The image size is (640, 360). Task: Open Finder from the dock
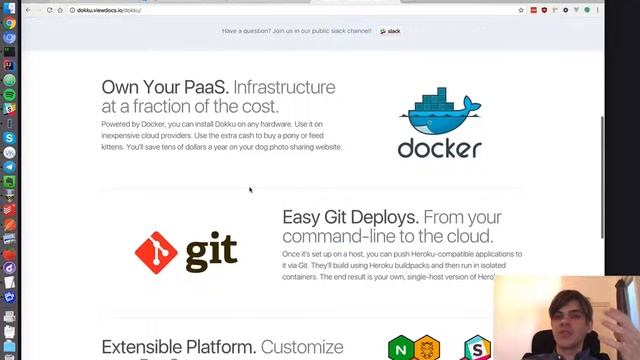(x=9, y=8)
